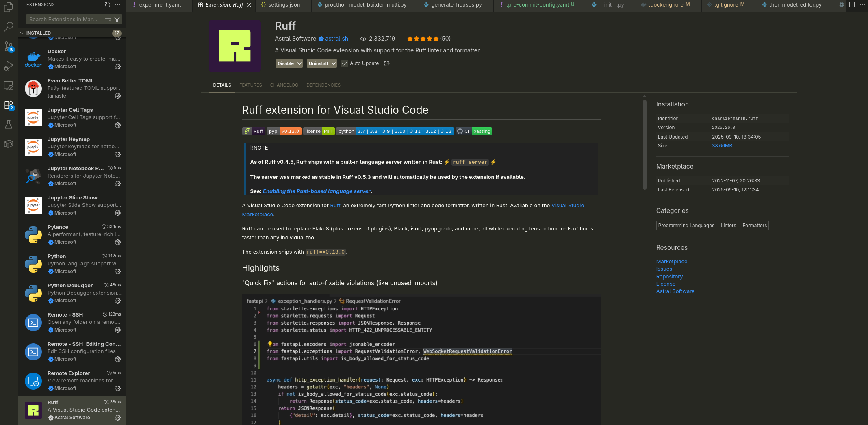Open the Testing flask icon view
Screen dimensions: 868x425
coord(9,124)
